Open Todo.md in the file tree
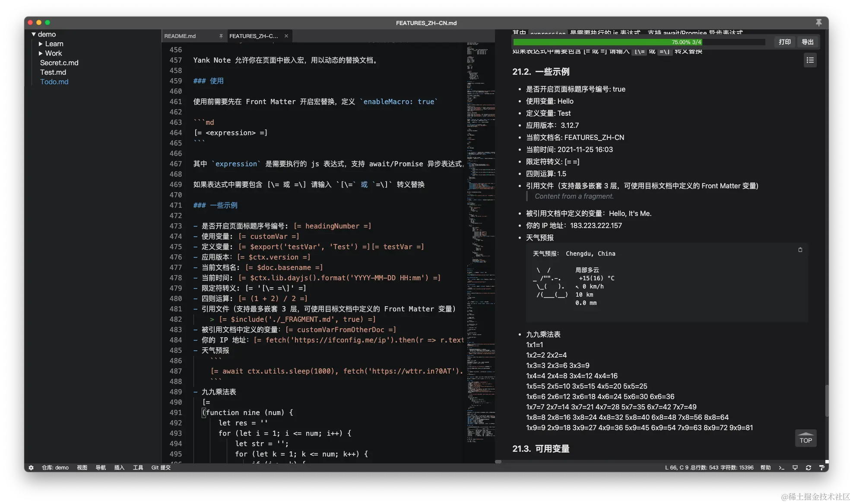The image size is (853, 504). [54, 82]
